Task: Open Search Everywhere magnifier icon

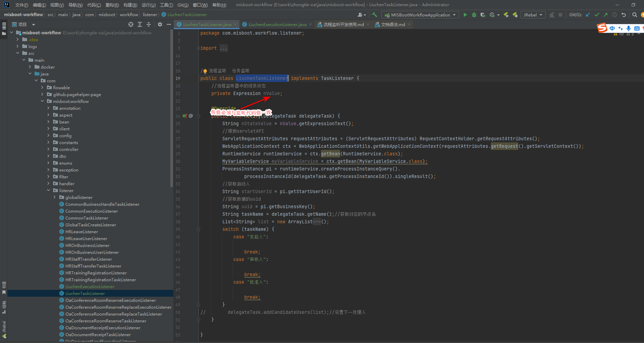Action: (634, 15)
